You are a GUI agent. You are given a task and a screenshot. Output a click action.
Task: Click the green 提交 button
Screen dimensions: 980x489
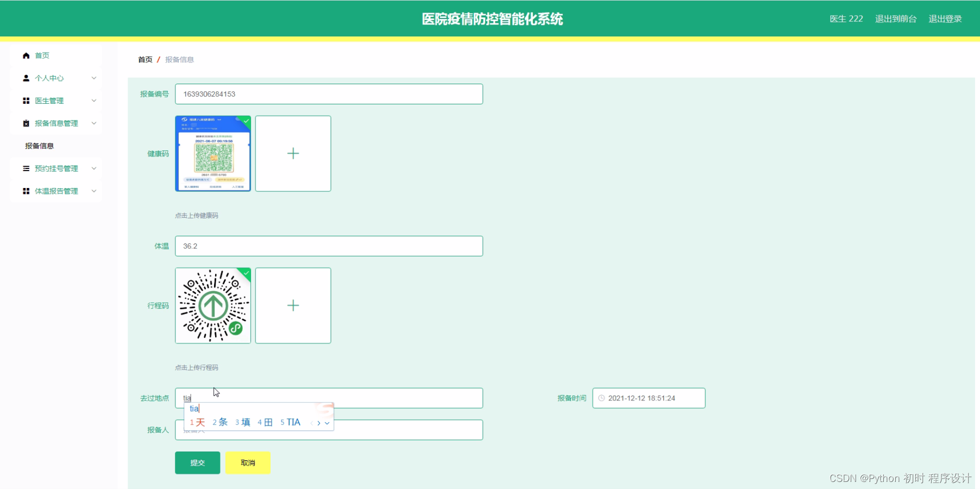(198, 463)
